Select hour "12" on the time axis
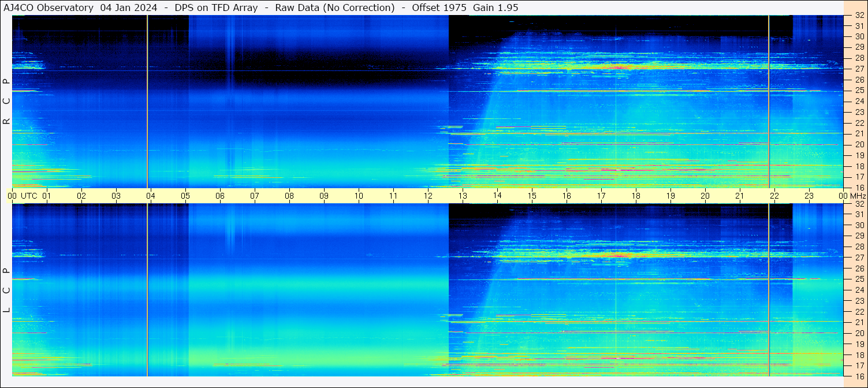The height and width of the screenshot is (388, 868). 428,196
